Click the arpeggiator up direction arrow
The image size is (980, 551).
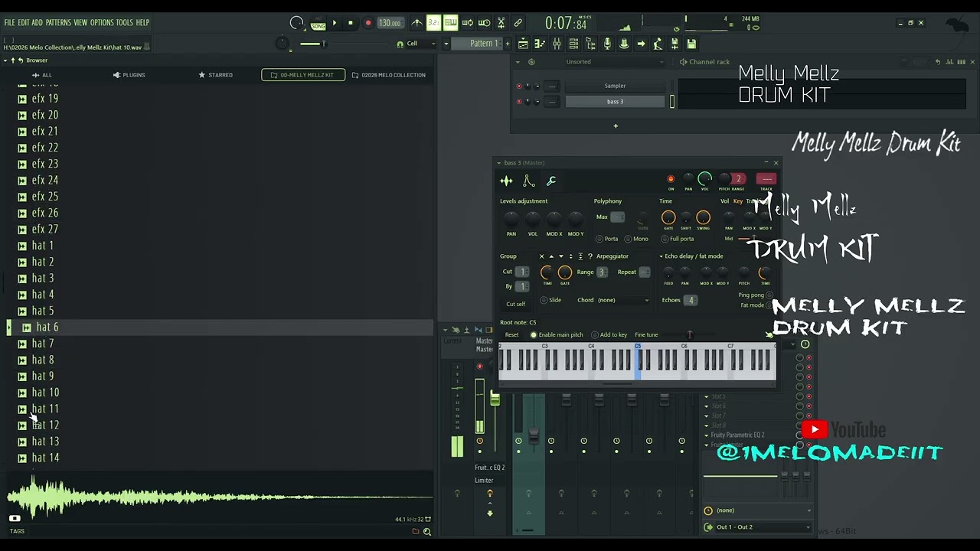[551, 256]
